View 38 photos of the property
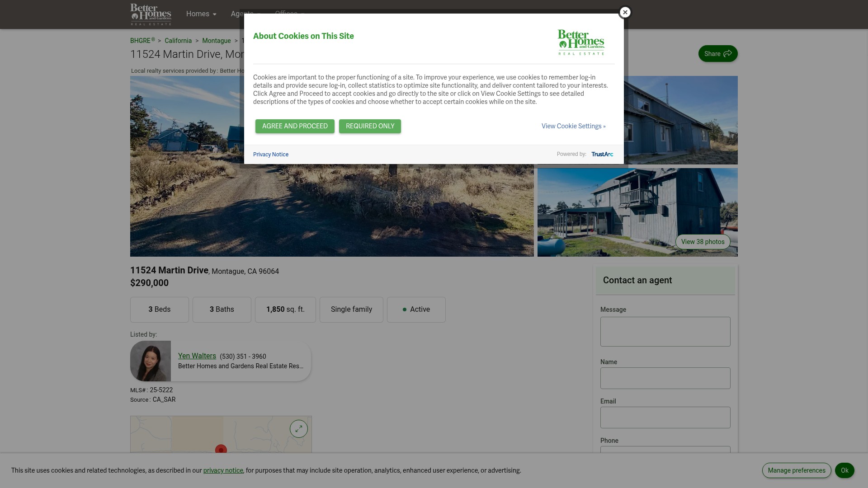868x488 pixels. 703,242
